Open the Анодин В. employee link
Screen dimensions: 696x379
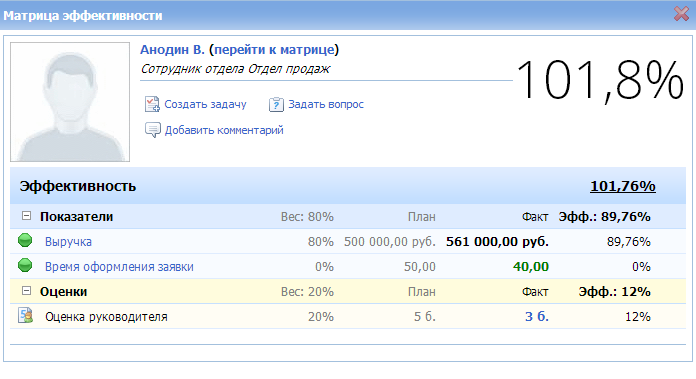coord(172,50)
